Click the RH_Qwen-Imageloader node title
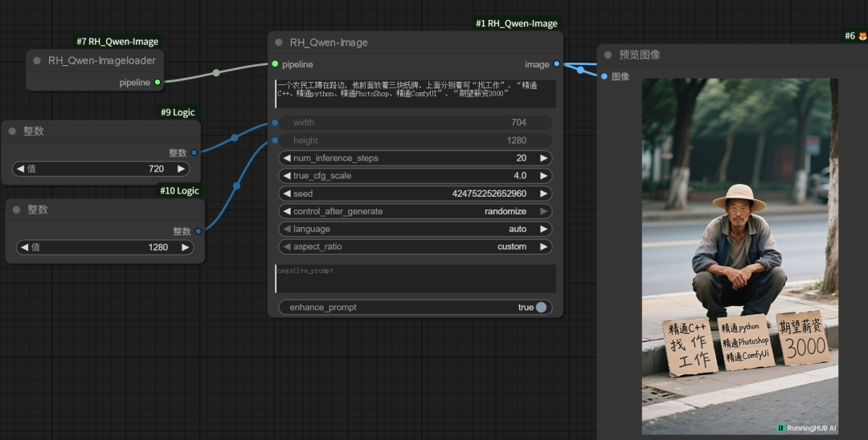The width and height of the screenshot is (868, 440). click(x=102, y=61)
